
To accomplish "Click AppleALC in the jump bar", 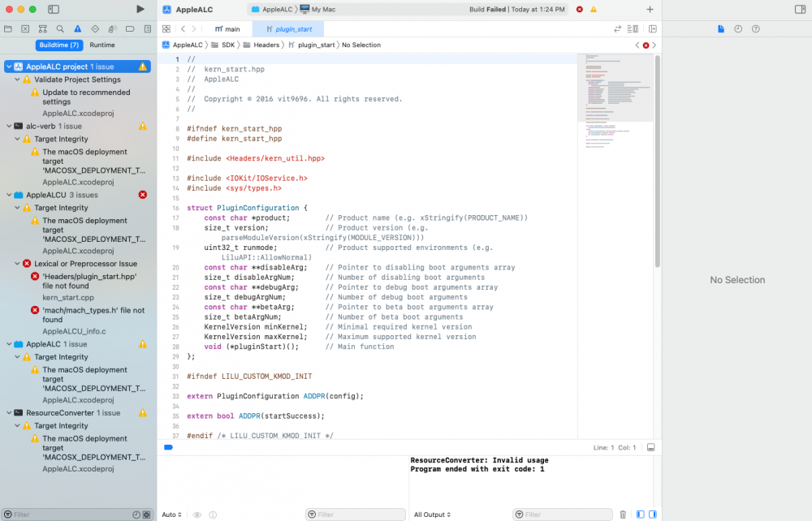I will [x=182, y=45].
